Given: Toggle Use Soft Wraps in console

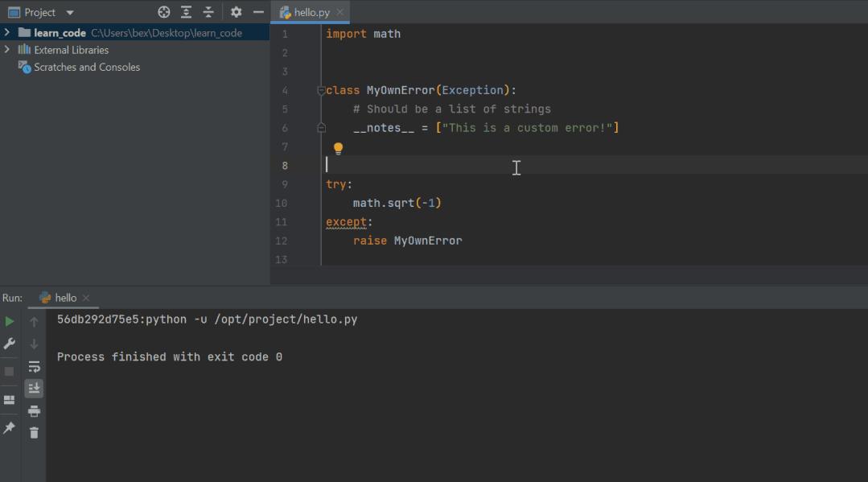Looking at the screenshot, I should pyautogui.click(x=33, y=366).
